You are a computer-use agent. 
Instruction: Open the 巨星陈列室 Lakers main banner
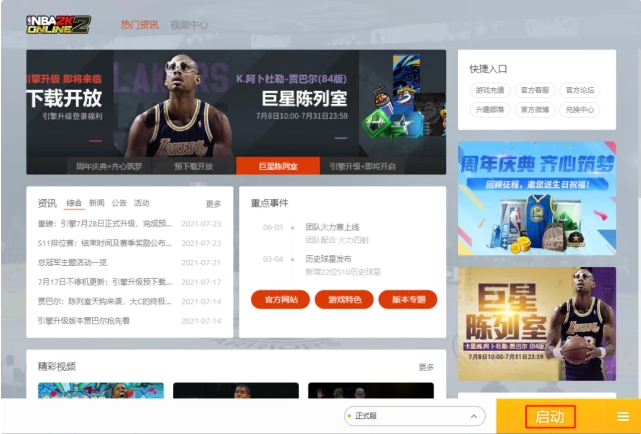tap(236, 104)
